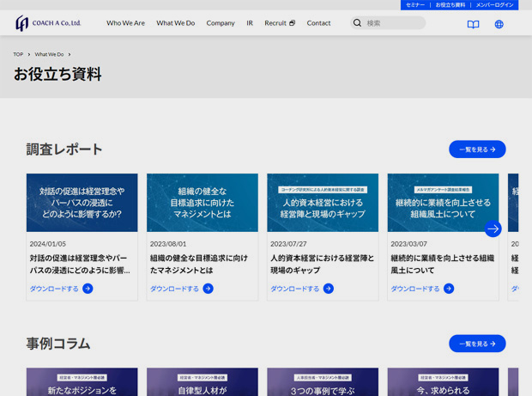Screen dimensions: 532x396
Task: Click the search magnifier icon
Action: tap(357, 23)
